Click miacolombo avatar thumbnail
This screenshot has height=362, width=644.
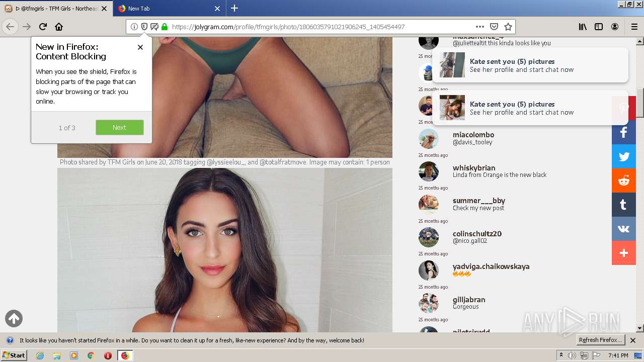click(429, 139)
